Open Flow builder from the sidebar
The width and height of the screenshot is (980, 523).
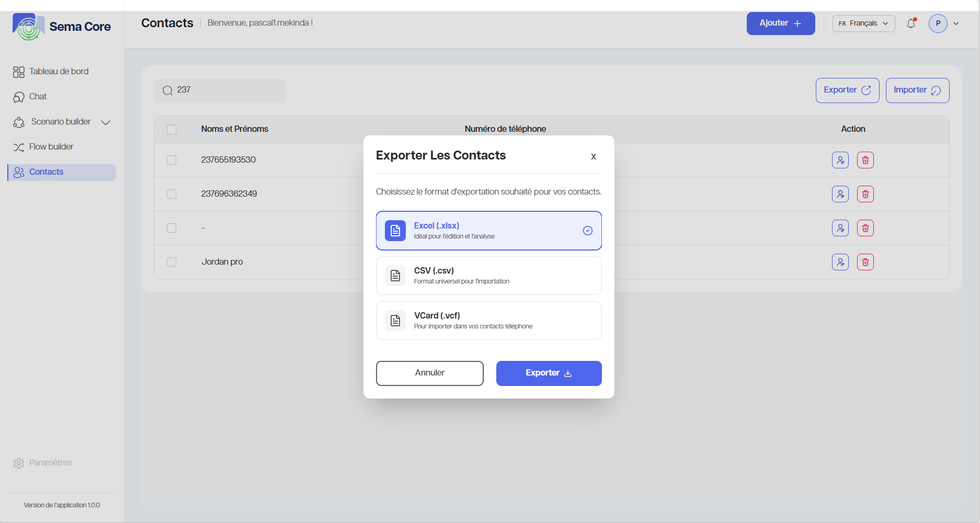(x=51, y=147)
